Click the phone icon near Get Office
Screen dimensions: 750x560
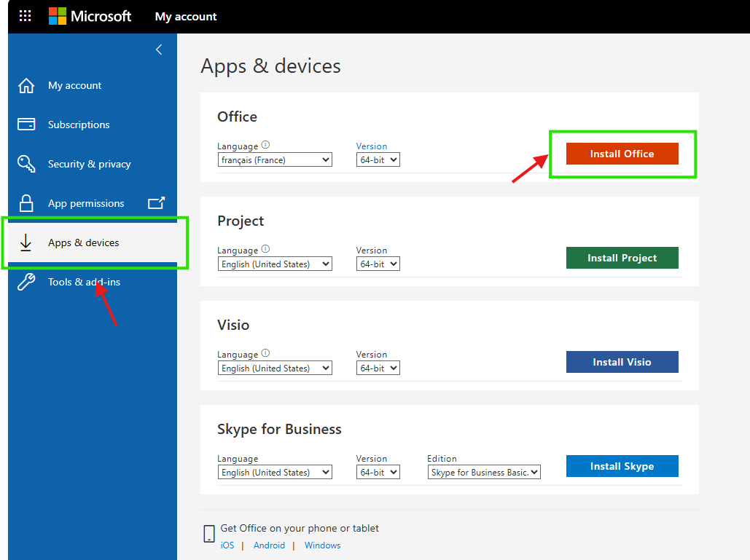click(x=209, y=534)
